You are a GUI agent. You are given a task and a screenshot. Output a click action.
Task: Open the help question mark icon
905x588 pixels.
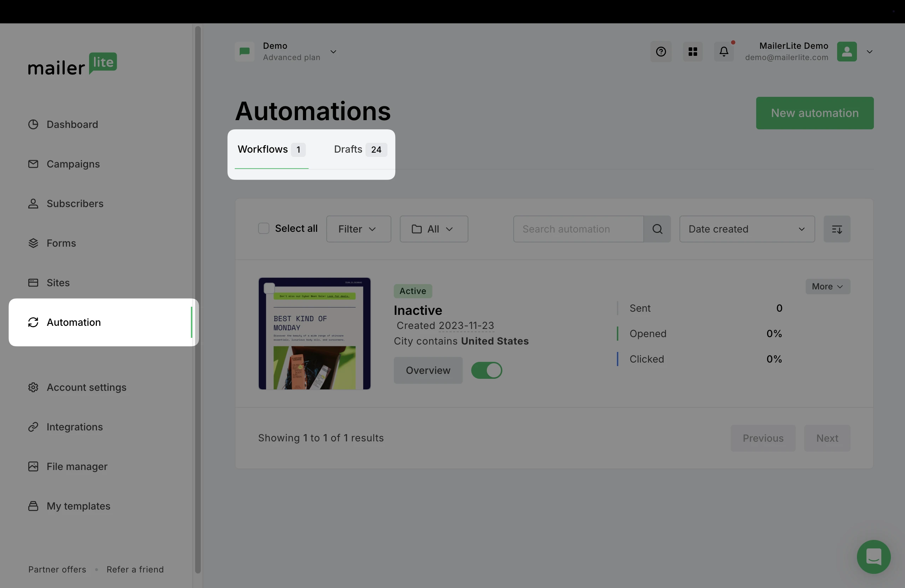661,52
